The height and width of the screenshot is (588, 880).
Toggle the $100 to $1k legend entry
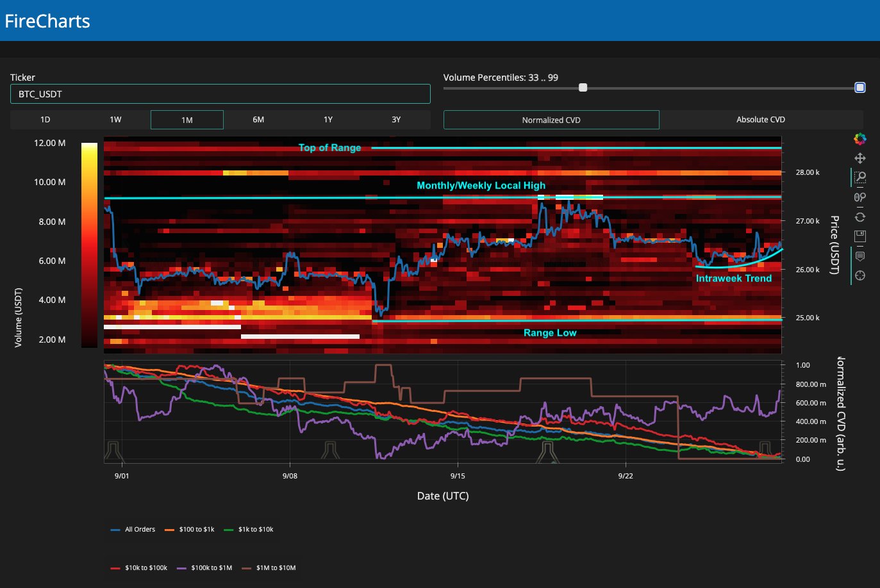coord(189,530)
